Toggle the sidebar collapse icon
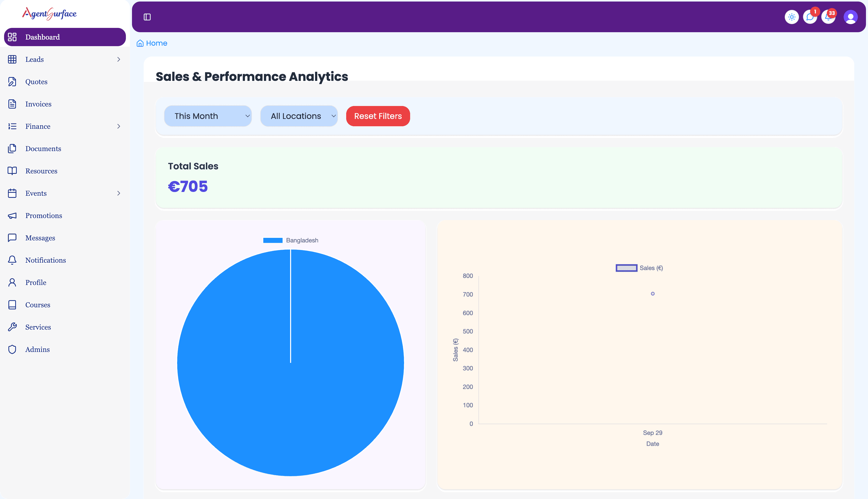This screenshot has height=499, width=868. (147, 17)
